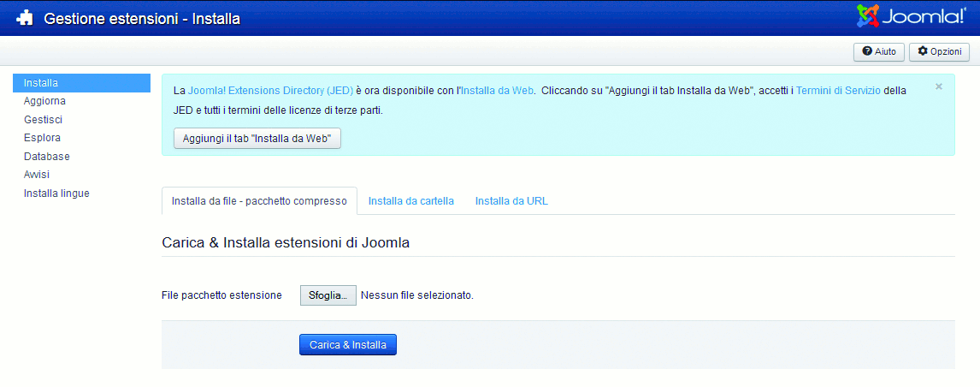This screenshot has width=980, height=387.
Task: Open the Termini di Servizio link
Action: 838,91
